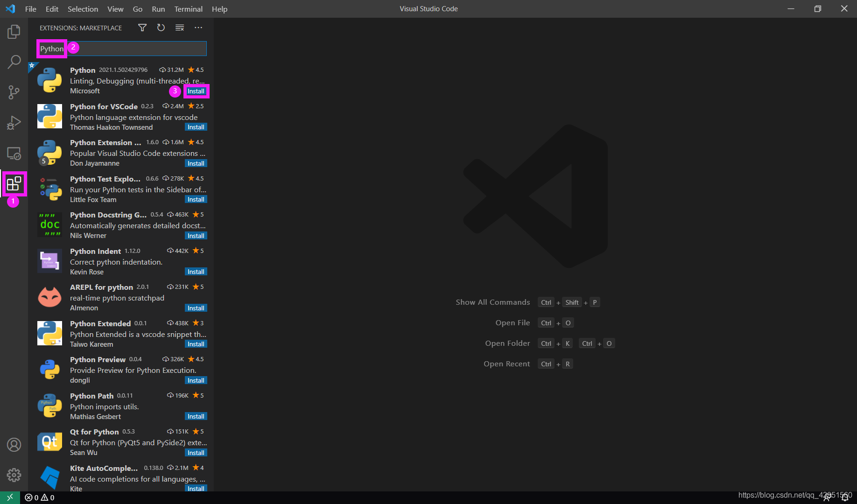Open the Manage gear icon
The height and width of the screenshot is (504, 857).
(x=14, y=475)
